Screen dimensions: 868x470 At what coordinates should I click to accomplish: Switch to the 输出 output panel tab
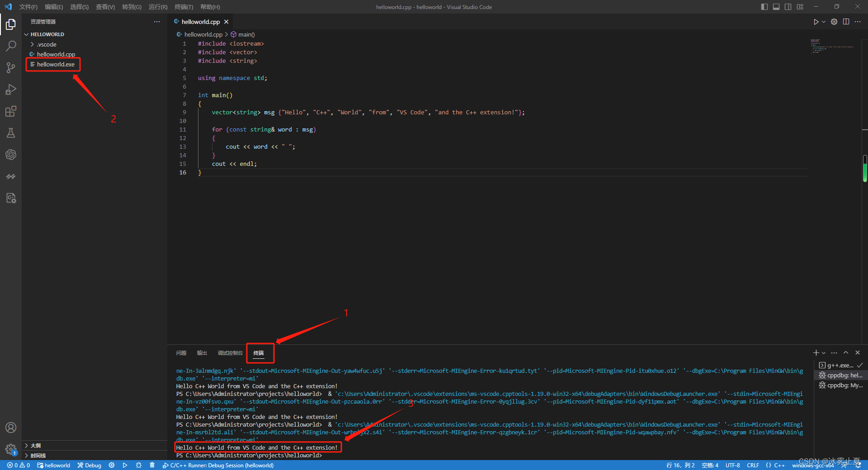[x=202, y=353]
